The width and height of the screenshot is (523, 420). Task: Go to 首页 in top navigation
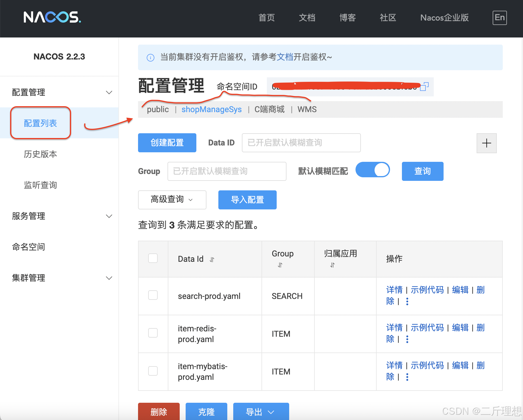267,18
